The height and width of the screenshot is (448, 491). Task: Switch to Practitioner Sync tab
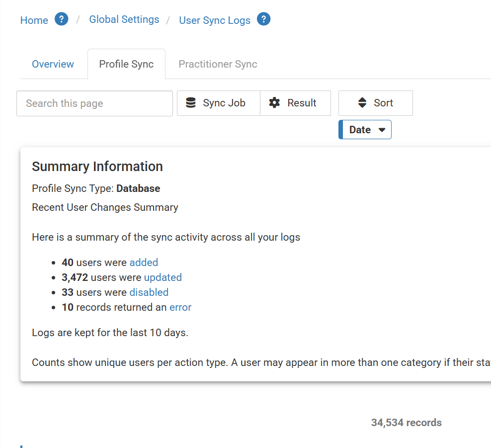click(218, 64)
